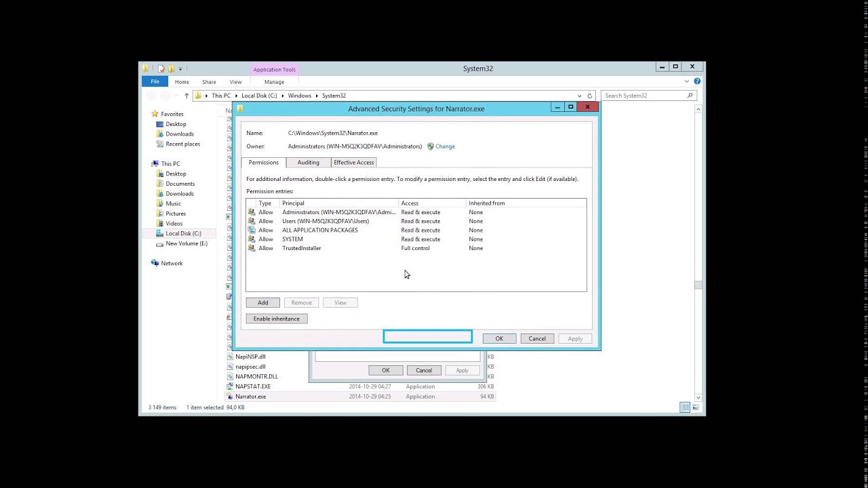Click the Narrator.exe file icon
This screenshot has height=488, width=868.
tap(231, 396)
